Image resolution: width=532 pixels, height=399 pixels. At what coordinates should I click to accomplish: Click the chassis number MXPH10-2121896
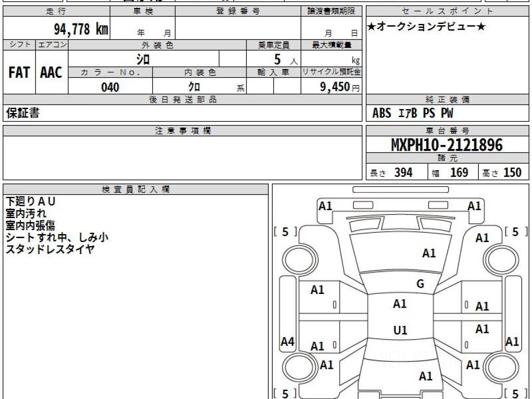pyautogui.click(x=447, y=145)
